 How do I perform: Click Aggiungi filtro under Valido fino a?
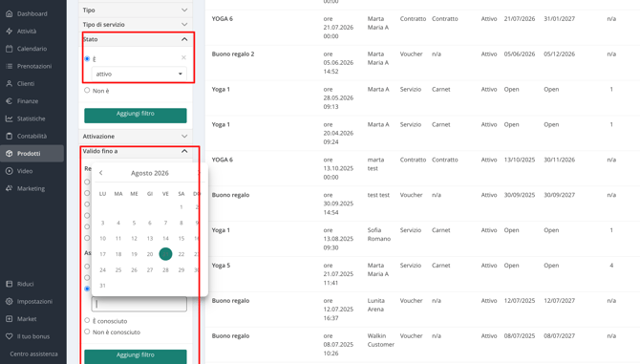click(136, 356)
